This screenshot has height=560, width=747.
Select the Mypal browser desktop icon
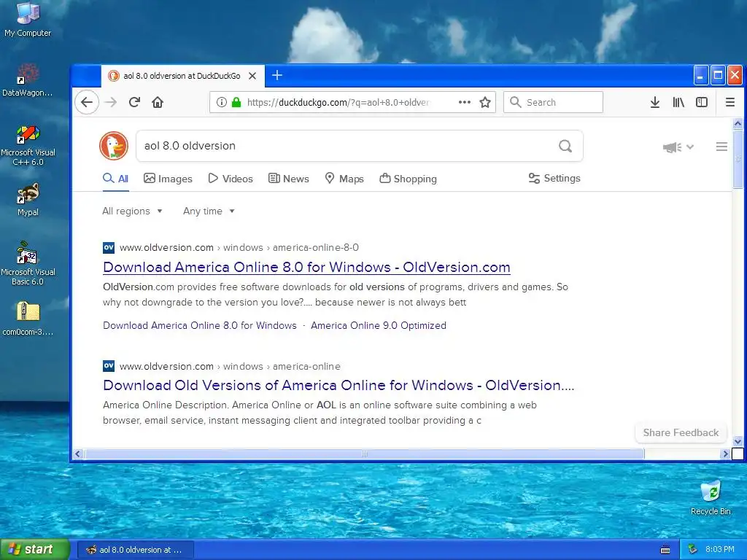coord(28,200)
